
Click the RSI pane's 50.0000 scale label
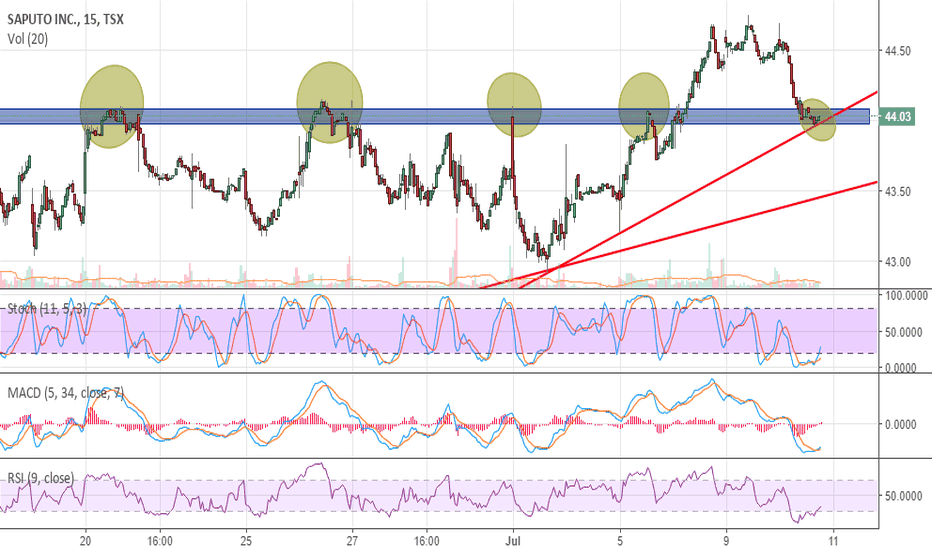[x=903, y=496]
